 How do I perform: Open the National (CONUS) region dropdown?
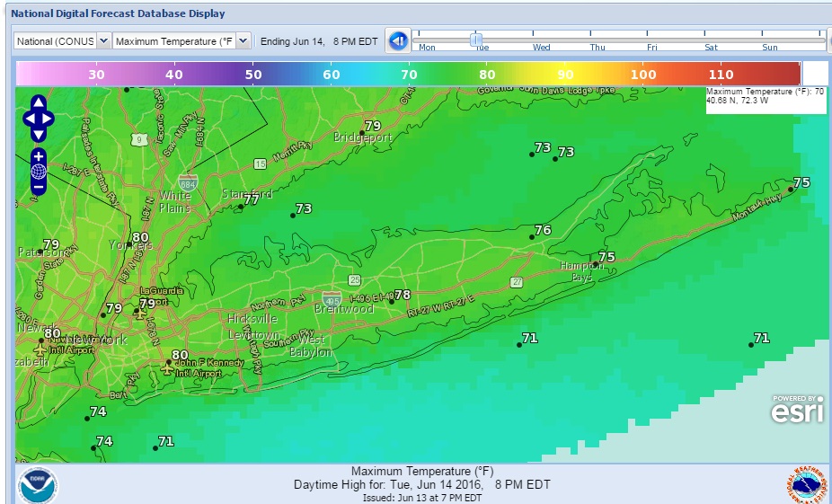(62, 41)
